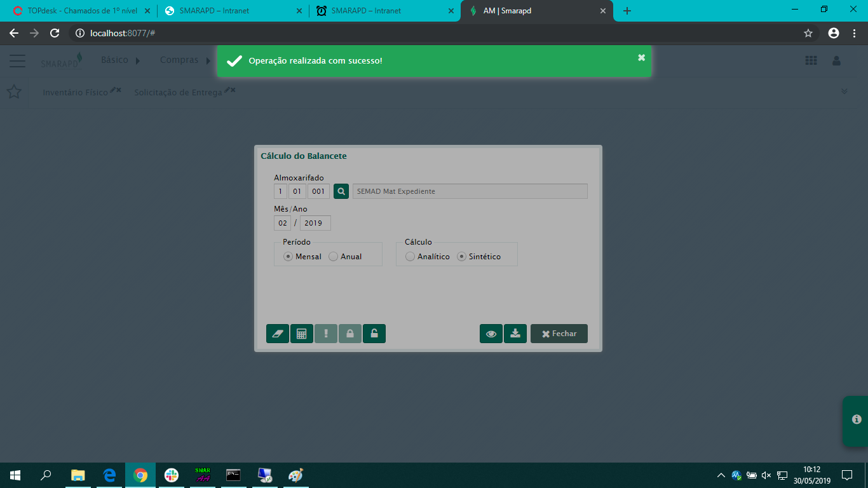Click the year field showing 2019
Viewport: 868px width, 488px height.
tap(315, 223)
